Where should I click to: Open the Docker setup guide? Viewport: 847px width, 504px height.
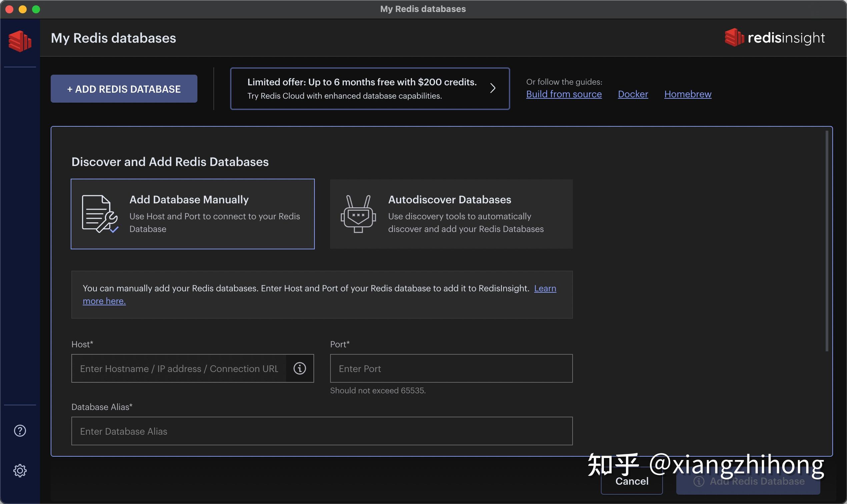coord(632,94)
